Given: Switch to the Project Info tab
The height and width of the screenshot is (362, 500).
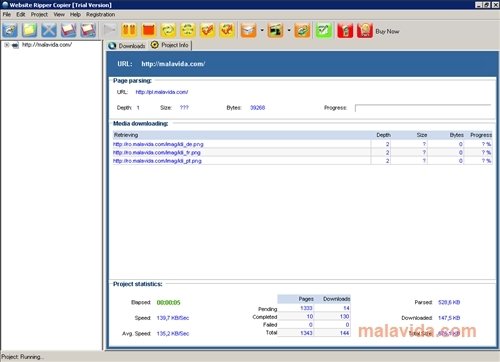Looking at the screenshot, I should point(170,45).
